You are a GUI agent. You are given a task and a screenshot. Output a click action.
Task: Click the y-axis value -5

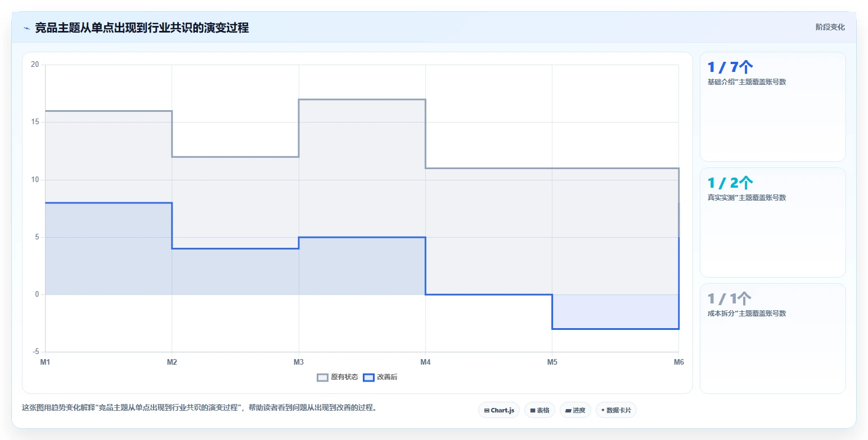[35, 352]
